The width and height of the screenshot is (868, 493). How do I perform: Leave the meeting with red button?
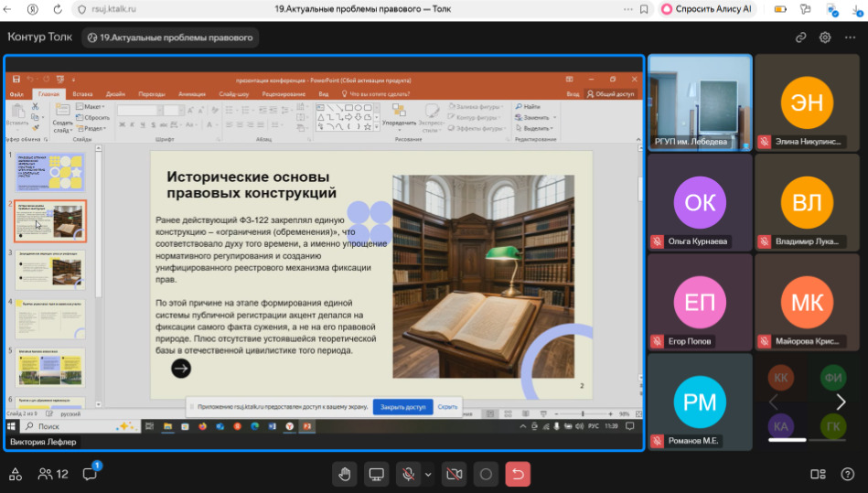click(518, 474)
